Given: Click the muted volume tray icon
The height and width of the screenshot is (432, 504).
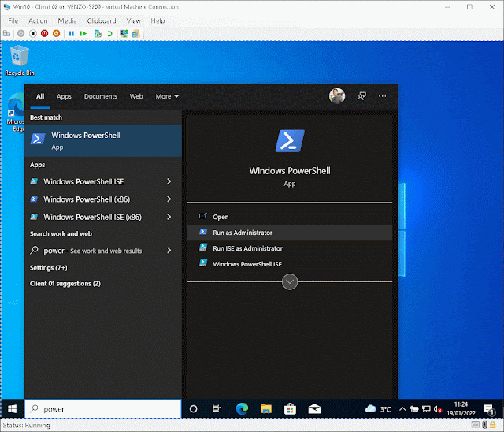Looking at the screenshot, I should coord(438,409).
